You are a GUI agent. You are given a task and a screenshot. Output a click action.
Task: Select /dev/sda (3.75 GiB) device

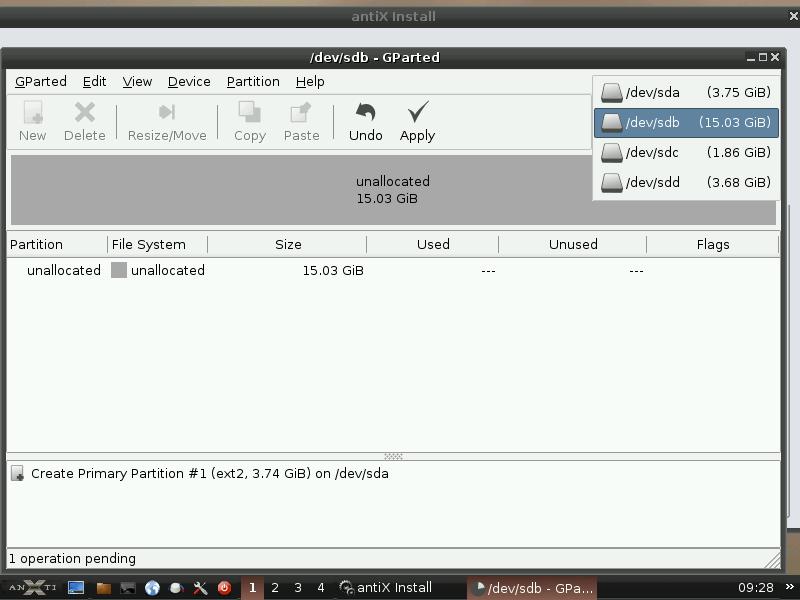[x=686, y=92]
